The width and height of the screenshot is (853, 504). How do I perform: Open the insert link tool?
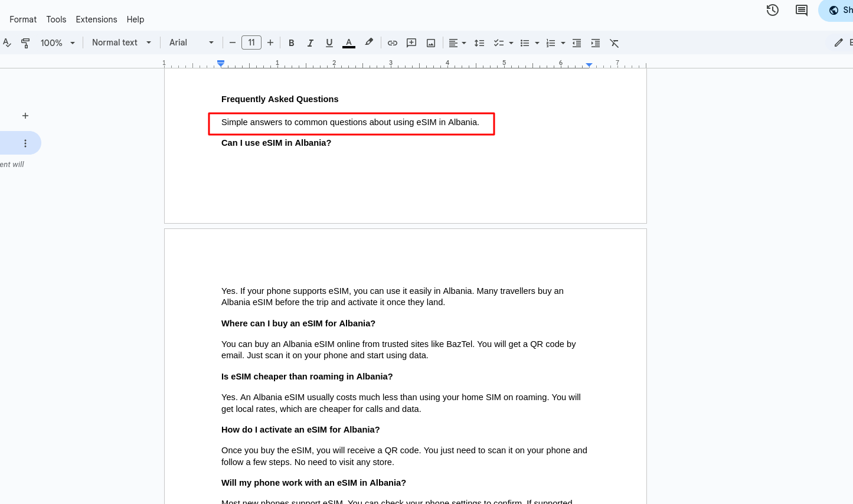click(393, 43)
